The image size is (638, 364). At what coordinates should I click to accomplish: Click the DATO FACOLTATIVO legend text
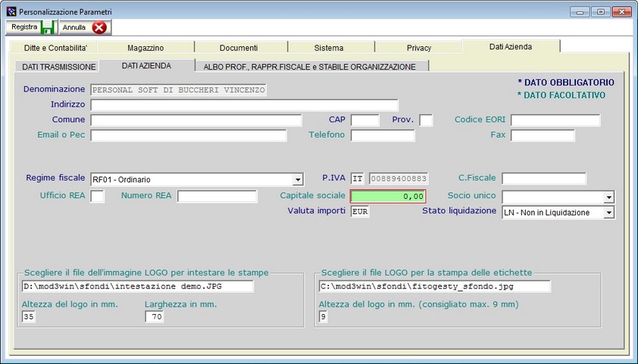[x=561, y=95]
